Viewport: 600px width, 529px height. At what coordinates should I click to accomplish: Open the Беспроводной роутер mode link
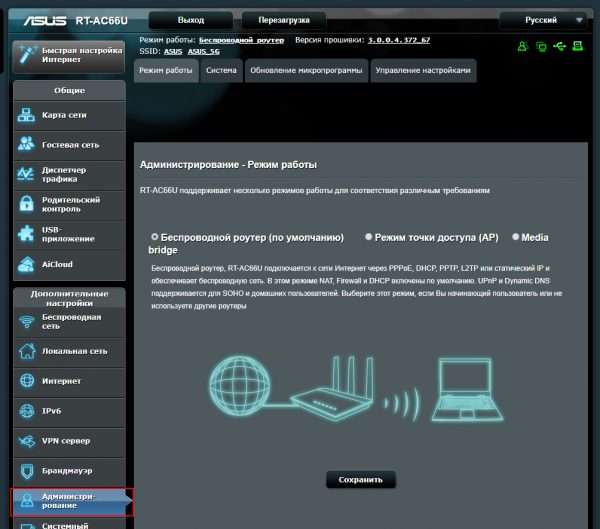241,40
